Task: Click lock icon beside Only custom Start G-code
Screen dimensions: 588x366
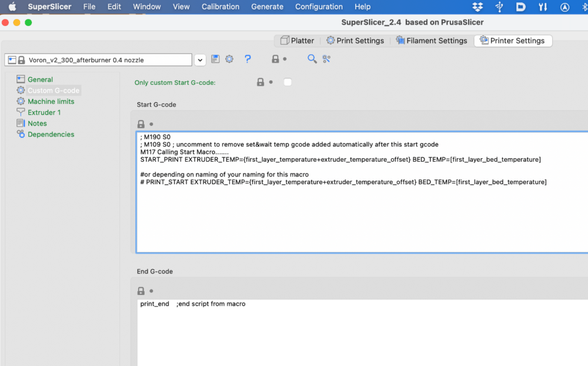Action: click(260, 82)
